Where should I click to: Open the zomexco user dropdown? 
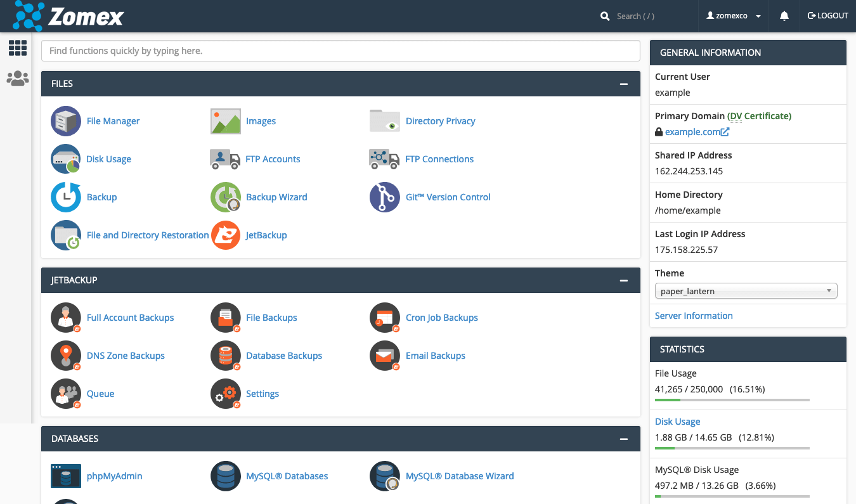point(734,16)
